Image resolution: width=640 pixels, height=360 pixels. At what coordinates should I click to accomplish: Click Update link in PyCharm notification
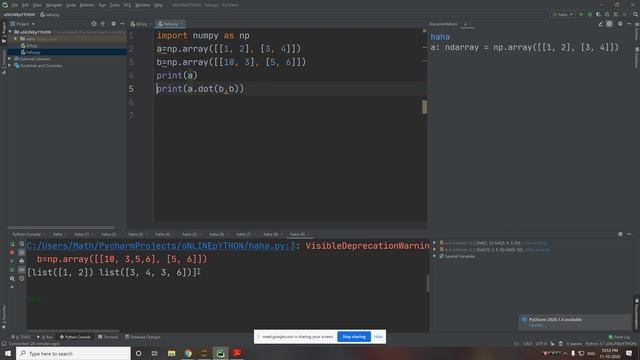click(x=536, y=325)
